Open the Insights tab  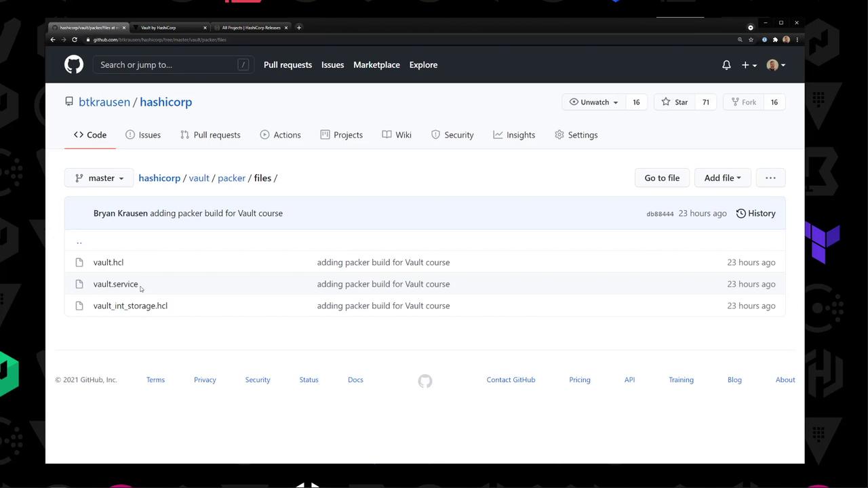514,135
